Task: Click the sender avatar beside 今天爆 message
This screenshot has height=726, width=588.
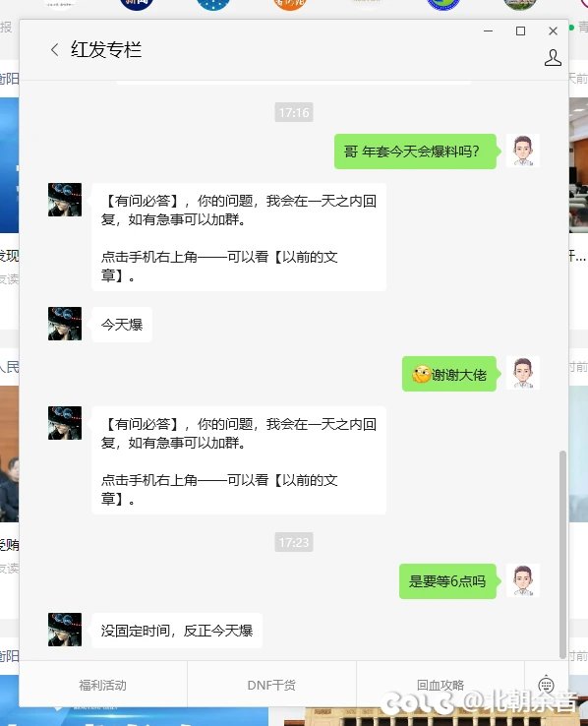Action: tap(65, 324)
